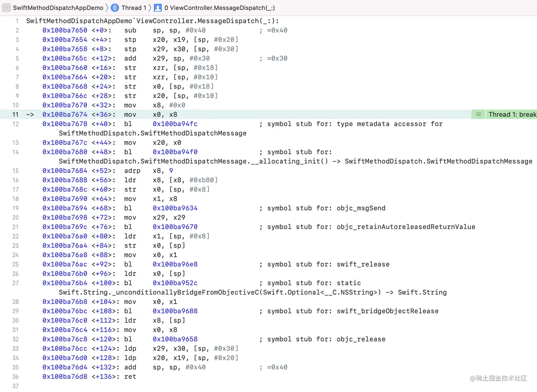The height and width of the screenshot is (392, 537).
Task: Click the ldr x8, [x8, #0xb80] operand
Action: click(x=185, y=180)
